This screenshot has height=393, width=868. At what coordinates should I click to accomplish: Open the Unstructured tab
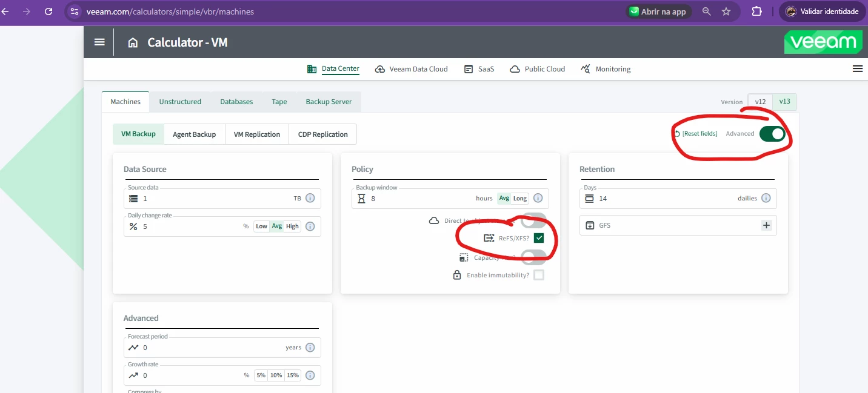tap(180, 102)
